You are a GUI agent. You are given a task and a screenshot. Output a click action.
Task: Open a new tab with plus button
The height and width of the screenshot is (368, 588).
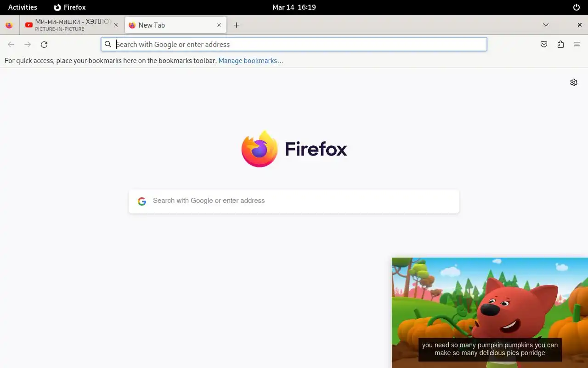(237, 25)
